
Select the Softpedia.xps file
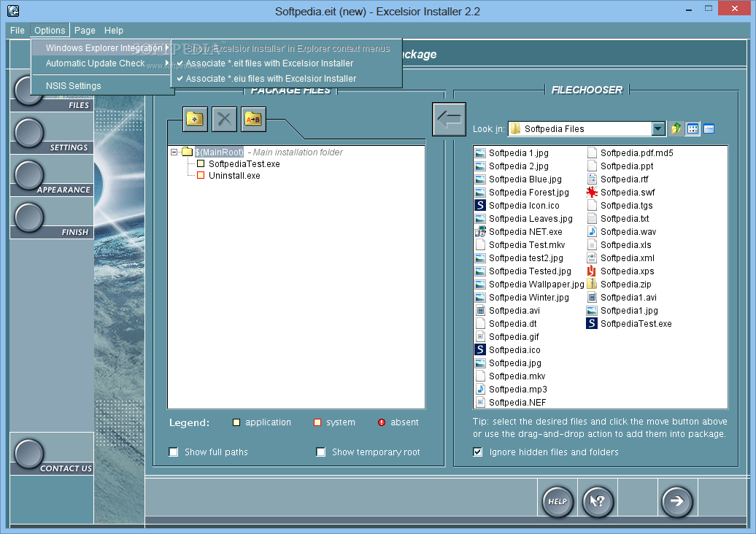(x=621, y=271)
